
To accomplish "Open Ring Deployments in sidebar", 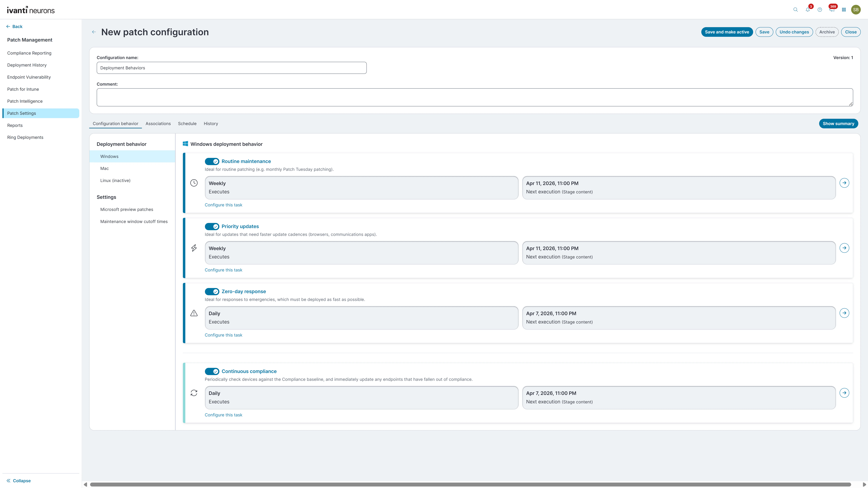I will [25, 137].
